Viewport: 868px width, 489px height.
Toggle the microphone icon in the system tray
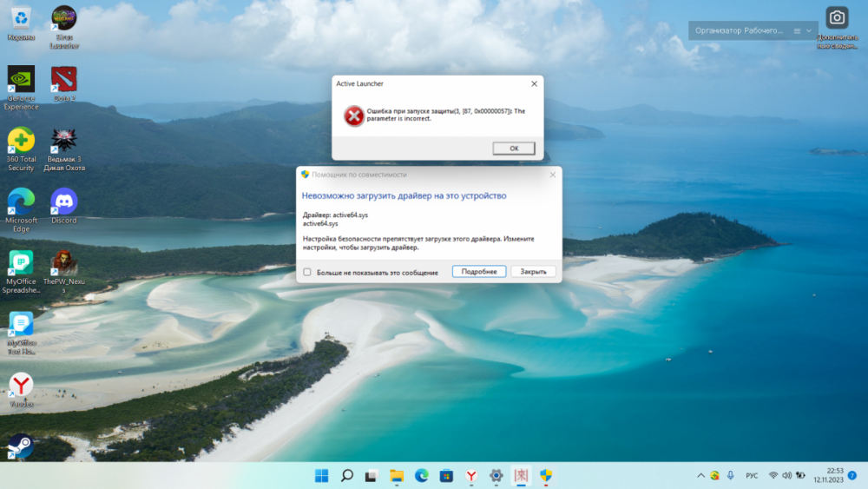tap(730, 476)
